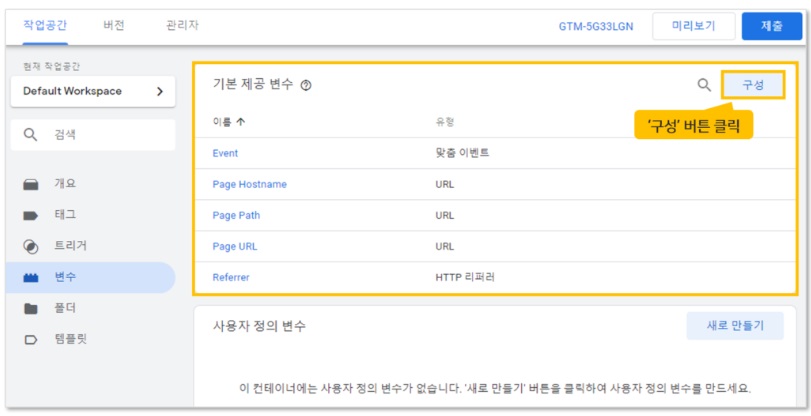Switch to the 버전 tab
This screenshot has width=811, height=416.
pos(114,25)
